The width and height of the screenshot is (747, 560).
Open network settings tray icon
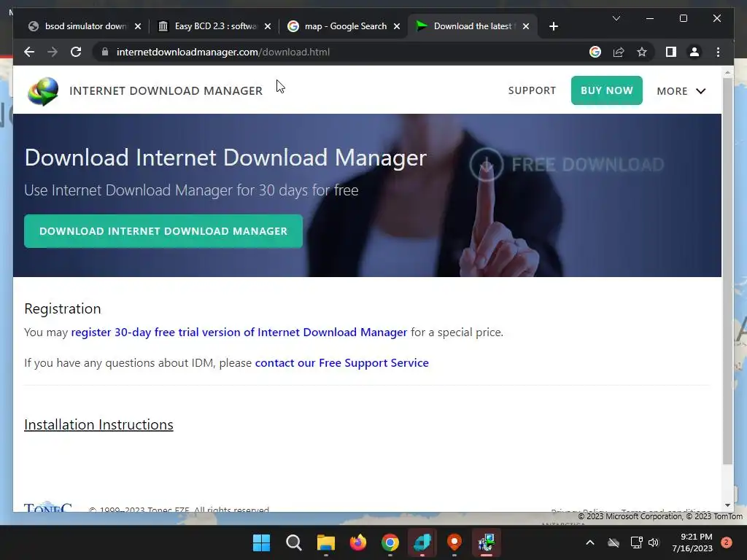coord(636,542)
